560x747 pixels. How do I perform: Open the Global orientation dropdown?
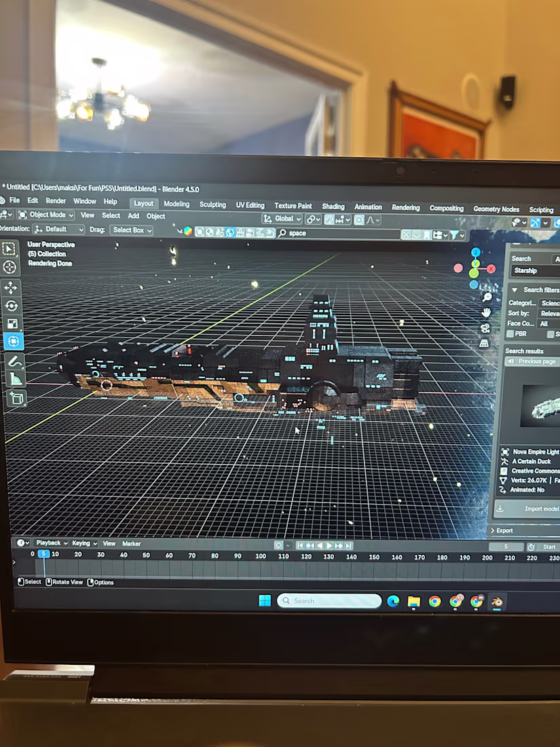[x=282, y=219]
